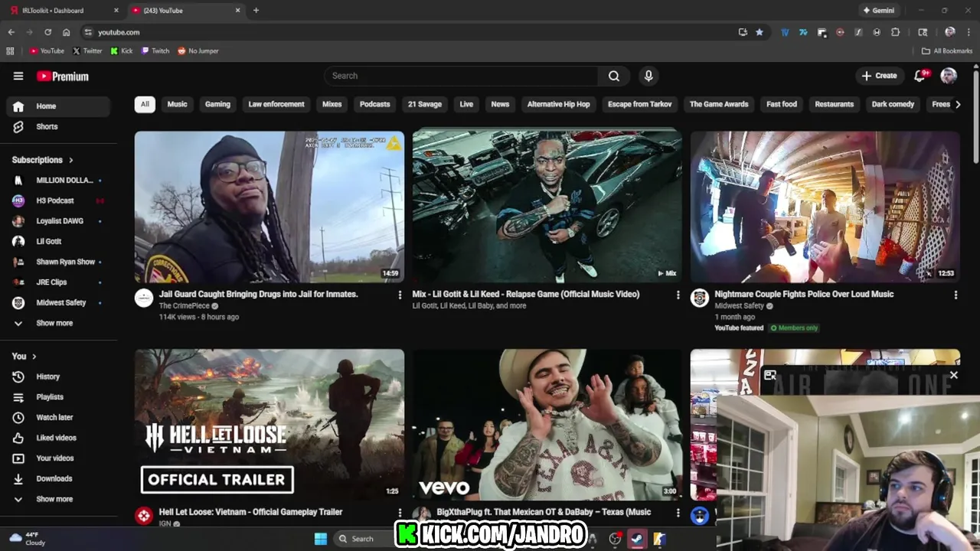Viewport: 980px width, 551px height.
Task: Open Watch later in the sidebar
Action: (x=58, y=417)
